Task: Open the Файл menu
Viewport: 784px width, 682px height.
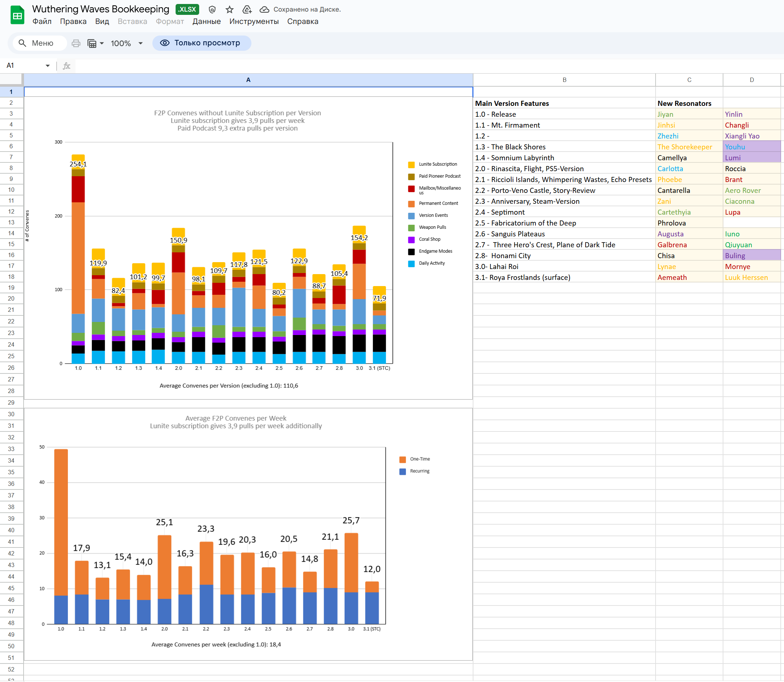Action: (42, 22)
